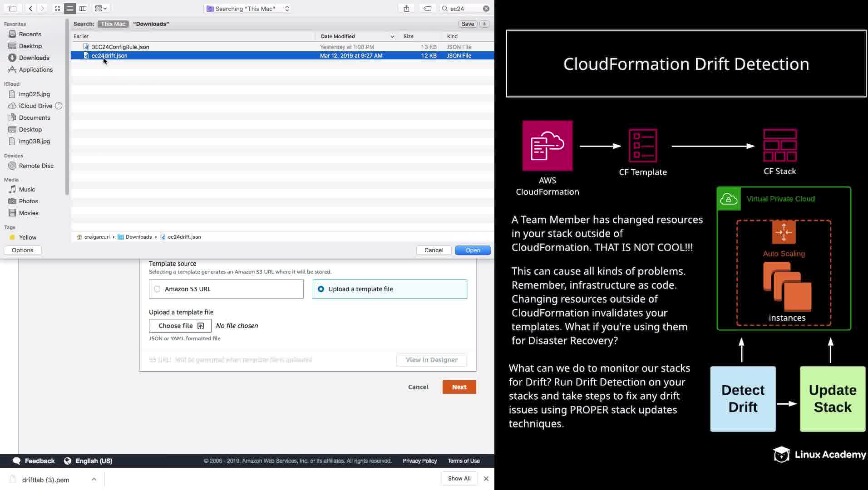This screenshot has width=868, height=490.
Task: Open the Terms of Use link
Action: click(464, 461)
